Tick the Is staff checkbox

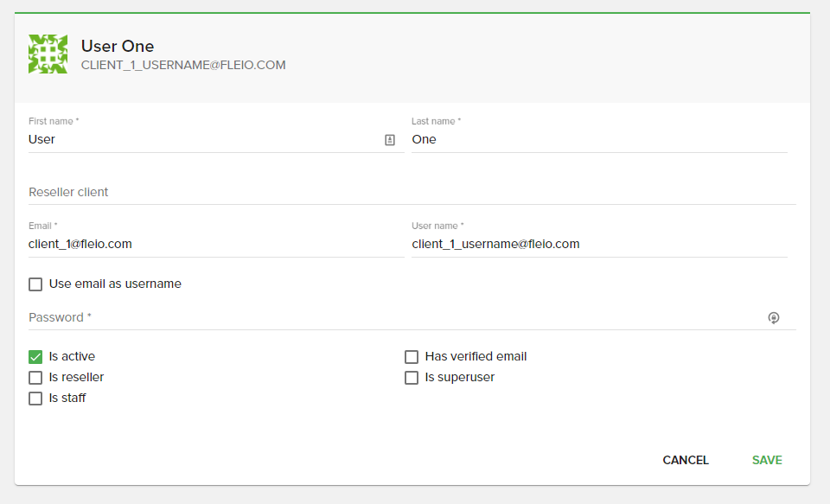pyautogui.click(x=35, y=399)
